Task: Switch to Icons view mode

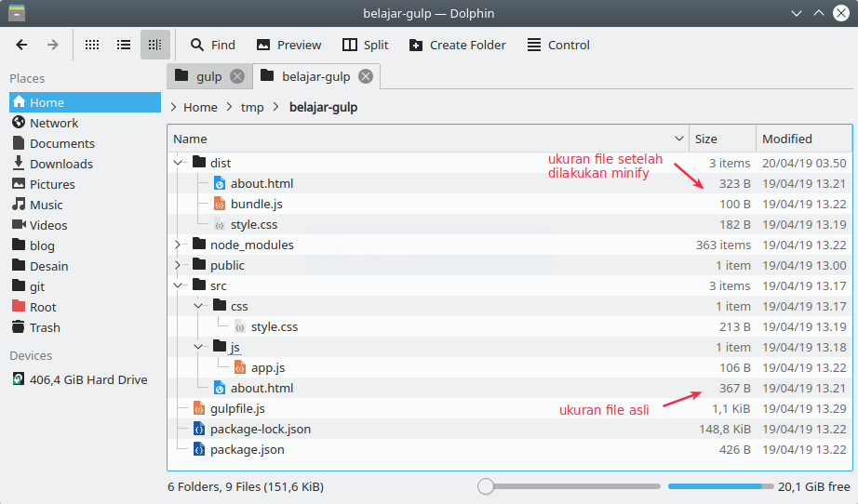Action: click(x=92, y=45)
